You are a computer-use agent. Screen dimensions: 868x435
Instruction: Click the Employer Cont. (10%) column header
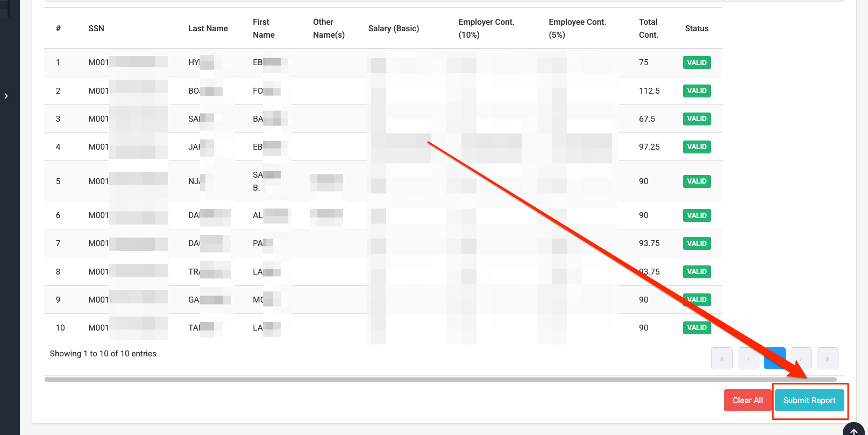click(486, 29)
